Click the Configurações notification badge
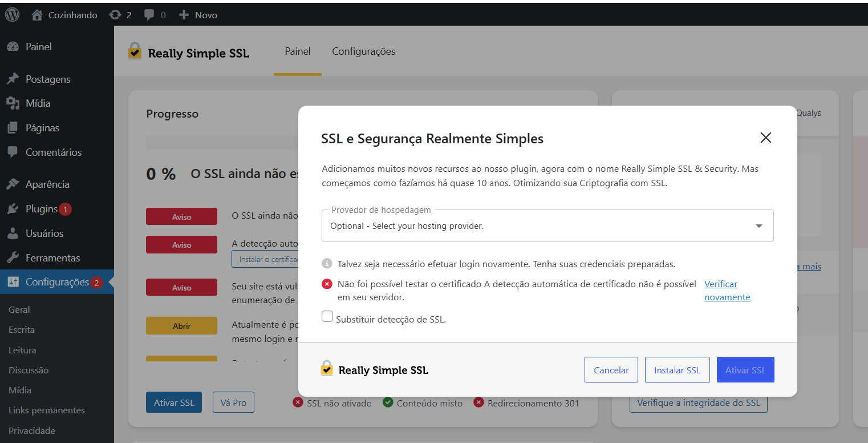Viewport: 868px width, 443px height. click(x=96, y=282)
